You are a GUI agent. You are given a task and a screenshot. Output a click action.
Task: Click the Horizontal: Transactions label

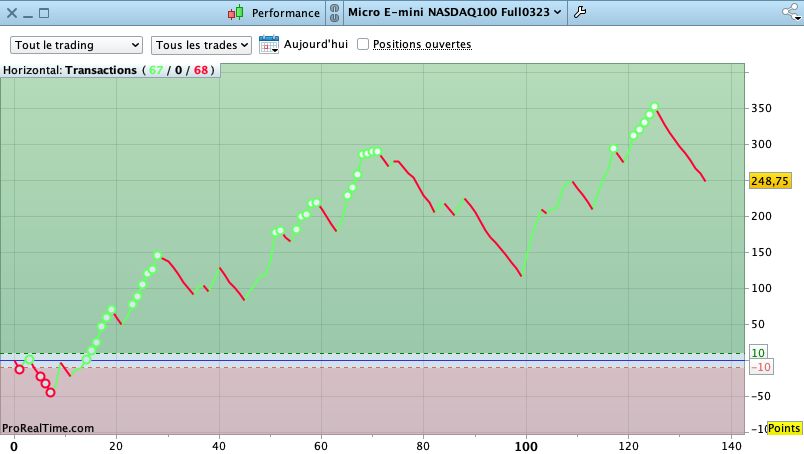70,70
